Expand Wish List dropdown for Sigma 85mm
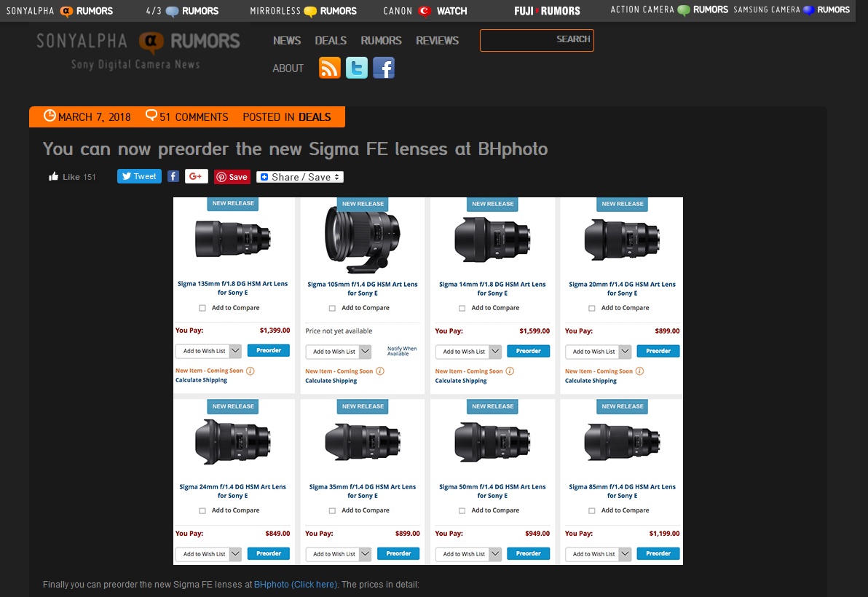868x597 pixels. (x=625, y=554)
